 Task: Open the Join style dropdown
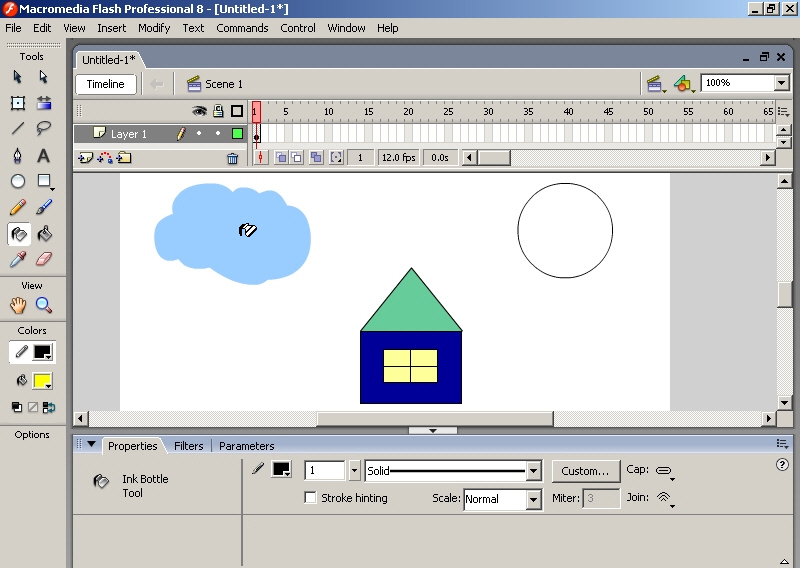(x=665, y=499)
